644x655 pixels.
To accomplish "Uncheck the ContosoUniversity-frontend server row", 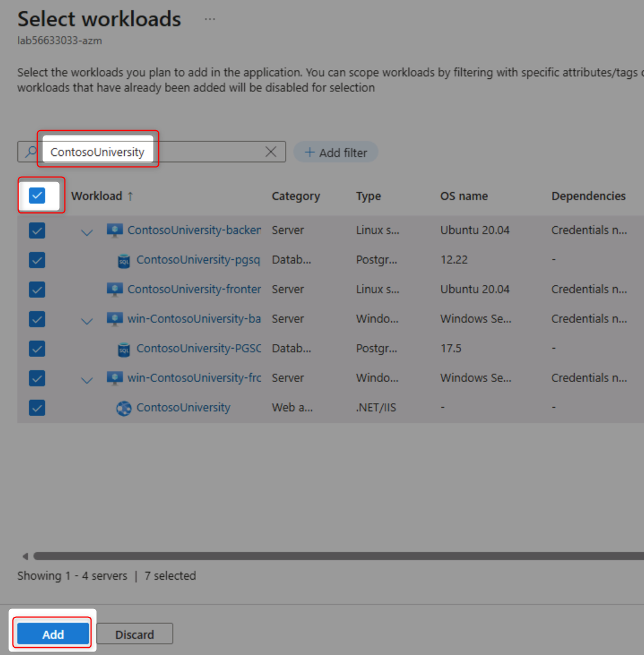I will tap(37, 290).
